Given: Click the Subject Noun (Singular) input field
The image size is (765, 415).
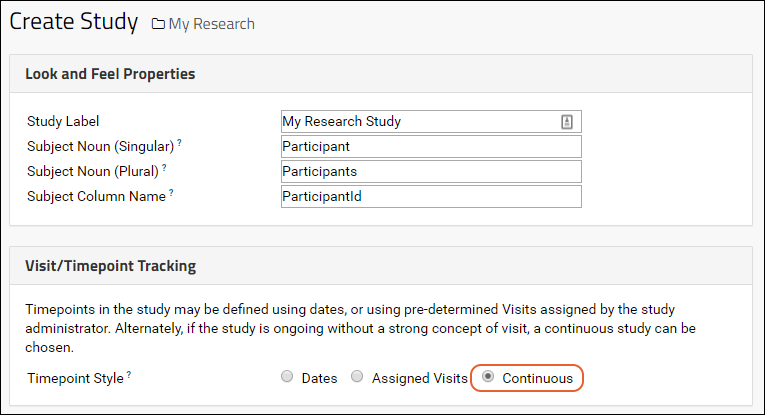Looking at the screenshot, I should 431,146.
